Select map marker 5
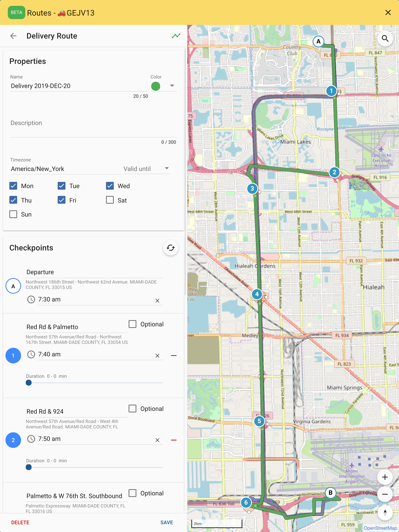Image resolution: width=399 pixels, height=532 pixels. [x=259, y=421]
